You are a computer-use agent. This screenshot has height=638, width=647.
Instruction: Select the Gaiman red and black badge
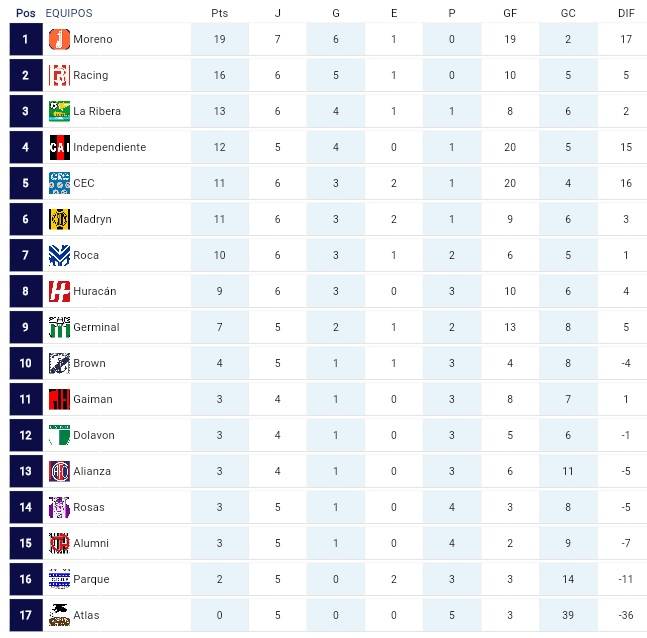pyautogui.click(x=59, y=399)
